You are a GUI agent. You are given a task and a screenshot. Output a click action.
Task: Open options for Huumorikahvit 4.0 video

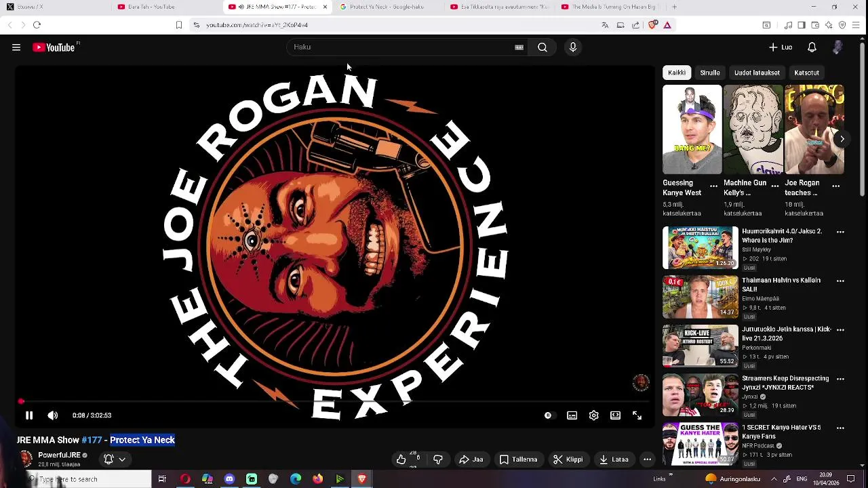click(840, 232)
